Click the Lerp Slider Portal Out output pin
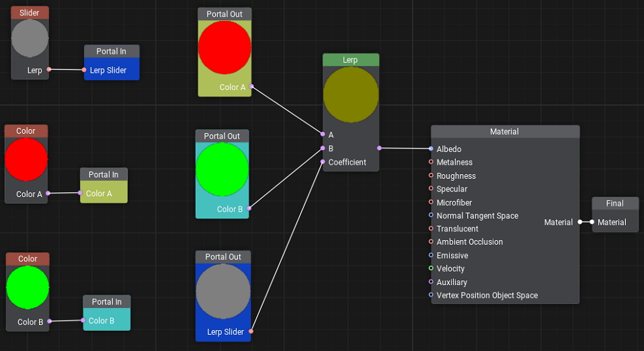The width and height of the screenshot is (644, 351). (x=251, y=331)
